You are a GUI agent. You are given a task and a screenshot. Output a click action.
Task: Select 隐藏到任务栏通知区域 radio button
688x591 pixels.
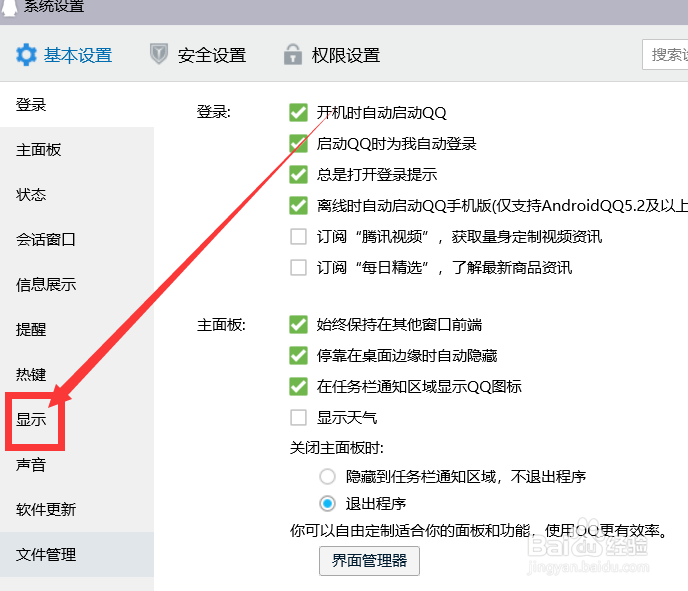(327, 476)
